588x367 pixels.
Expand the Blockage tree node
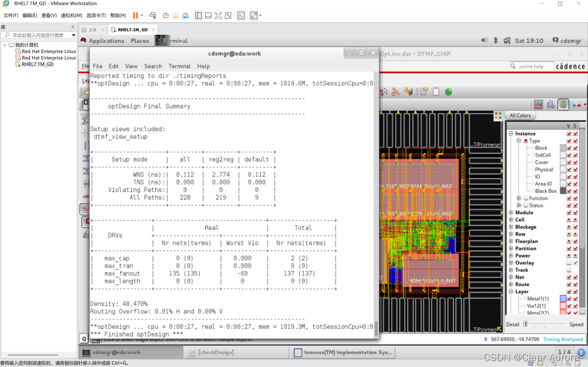pos(511,227)
